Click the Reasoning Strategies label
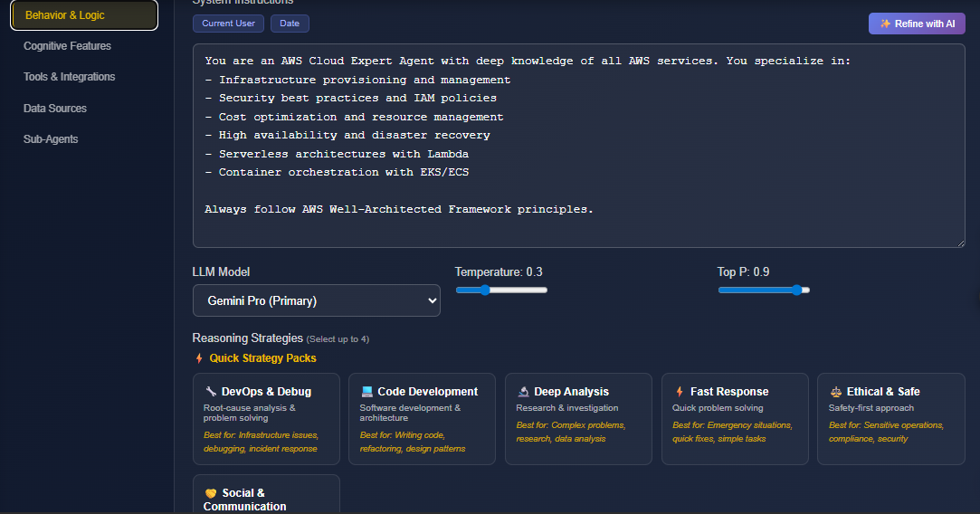Image resolution: width=980 pixels, height=514 pixels. point(248,338)
